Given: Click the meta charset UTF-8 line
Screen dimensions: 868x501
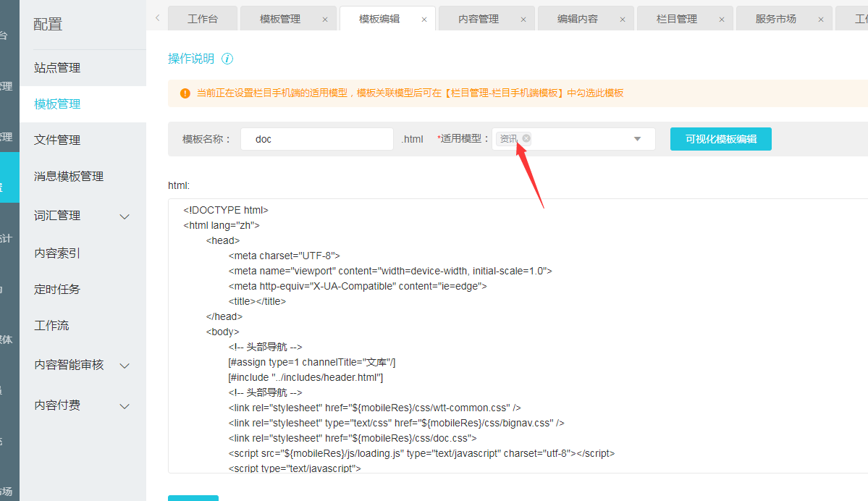Looking at the screenshot, I should click(284, 256).
